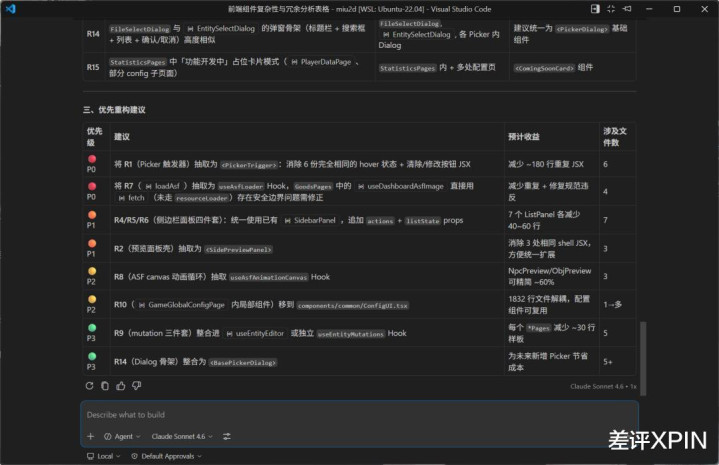Expand the Claude Sonnet 4.6 model picker
This screenshot has height=465, width=719.
click(x=183, y=436)
